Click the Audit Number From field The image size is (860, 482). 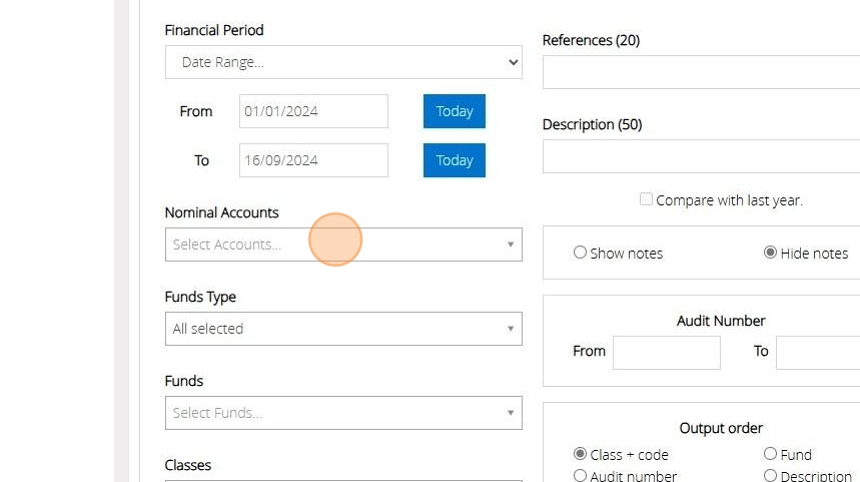coord(666,352)
